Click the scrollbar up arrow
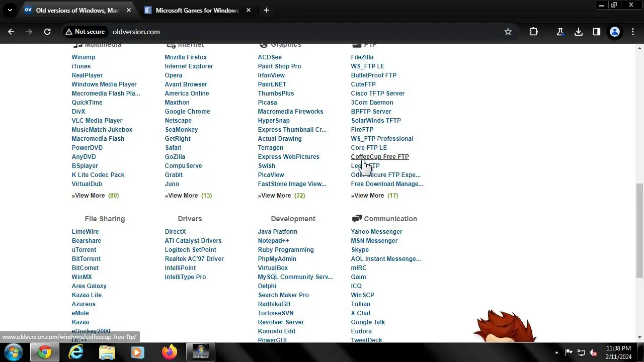The height and width of the screenshot is (362, 644). pyautogui.click(x=639, y=48)
